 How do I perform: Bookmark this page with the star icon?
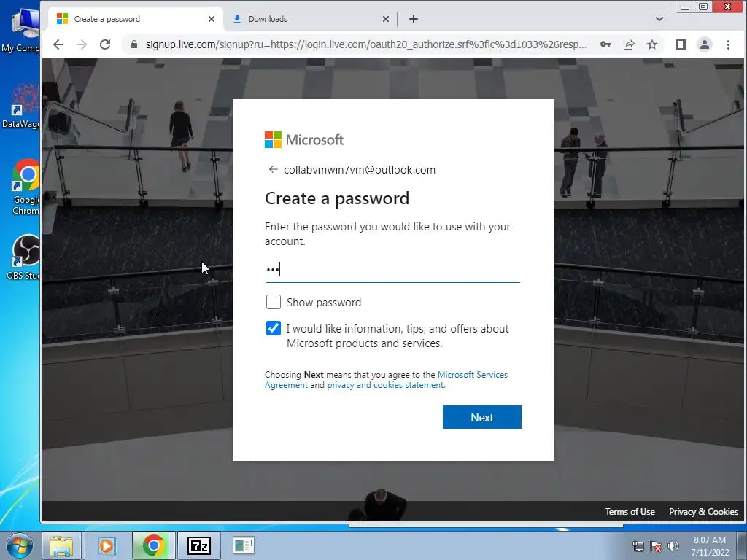pyautogui.click(x=652, y=44)
